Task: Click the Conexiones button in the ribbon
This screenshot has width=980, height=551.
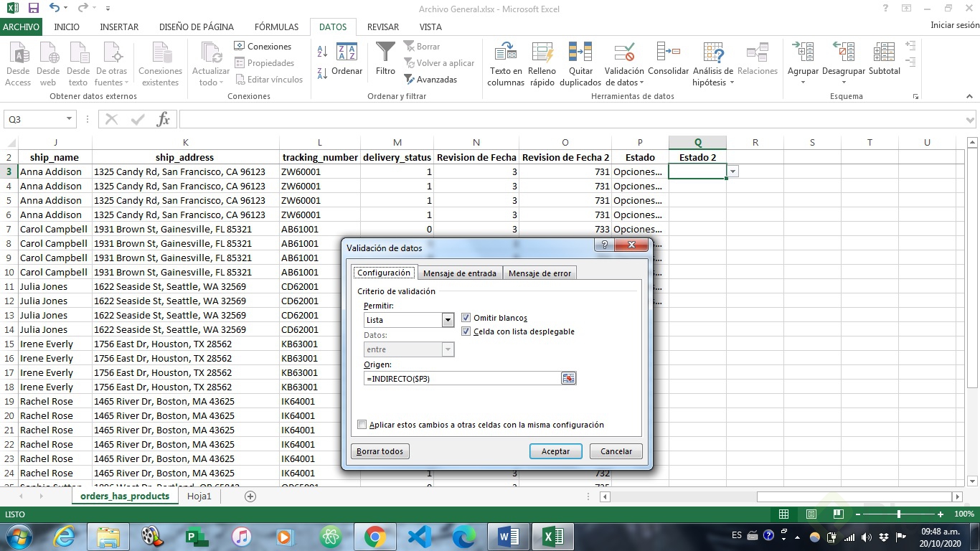Action: click(263, 46)
